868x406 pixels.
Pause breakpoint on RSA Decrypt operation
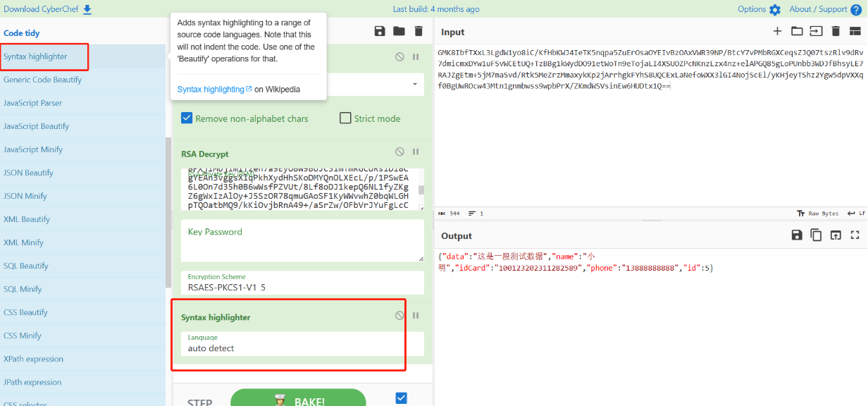416,152
